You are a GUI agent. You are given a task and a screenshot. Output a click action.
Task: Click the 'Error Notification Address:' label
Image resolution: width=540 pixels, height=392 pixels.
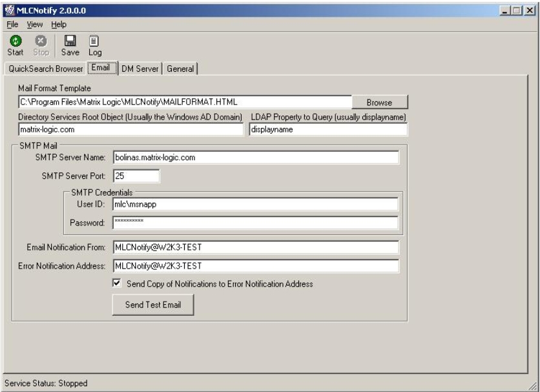coord(61,266)
